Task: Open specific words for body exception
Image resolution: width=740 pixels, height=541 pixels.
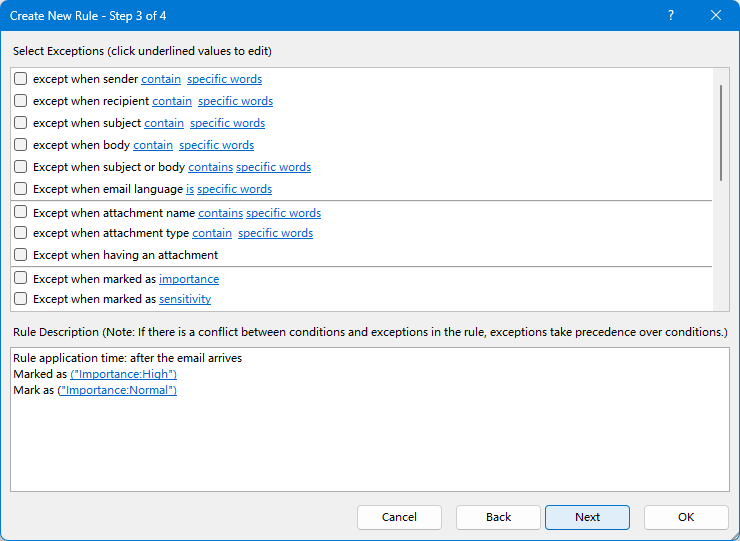Action: pyautogui.click(x=217, y=145)
